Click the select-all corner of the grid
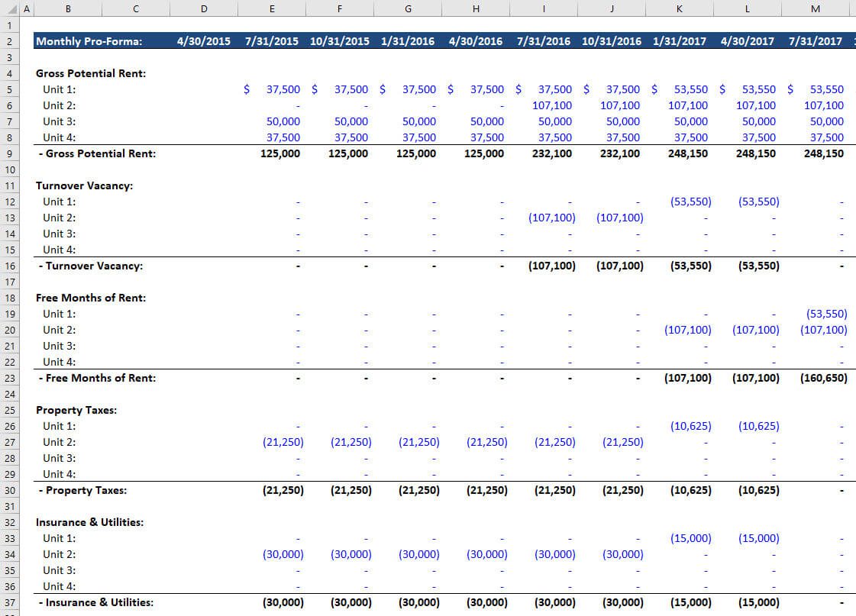This screenshot has height=616, width=856. pos(9,8)
